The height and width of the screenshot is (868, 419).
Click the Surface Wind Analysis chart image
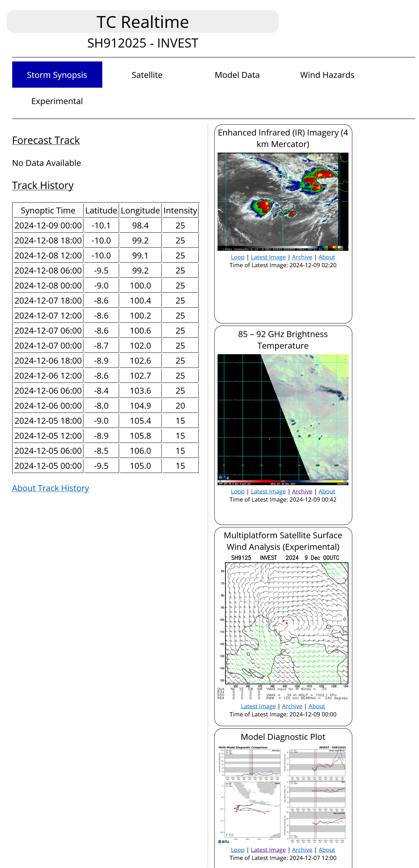283,628
